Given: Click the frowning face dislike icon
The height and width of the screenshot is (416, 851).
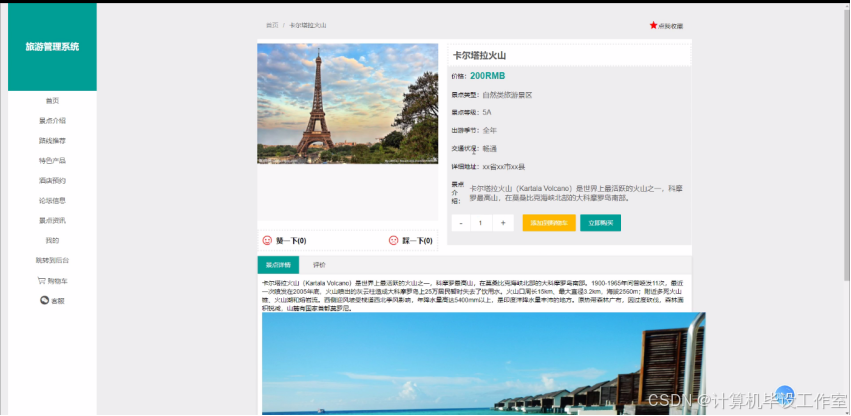Looking at the screenshot, I should point(393,240).
